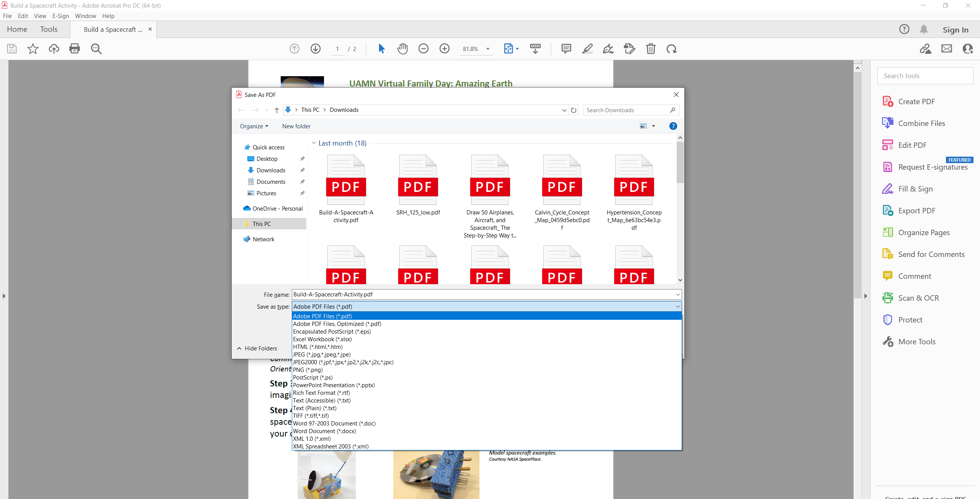
Task: Open recent locations dropdown arrow
Action: pos(267,110)
